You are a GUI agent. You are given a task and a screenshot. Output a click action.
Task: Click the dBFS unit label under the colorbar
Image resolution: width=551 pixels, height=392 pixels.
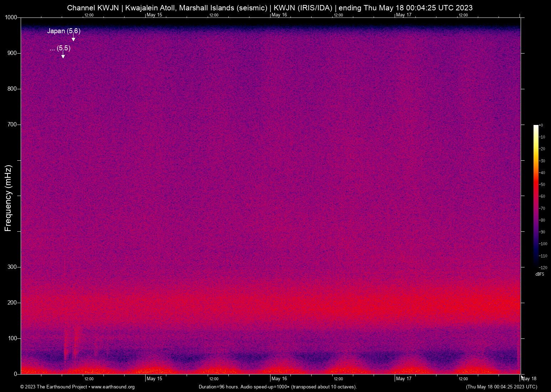[x=540, y=274]
